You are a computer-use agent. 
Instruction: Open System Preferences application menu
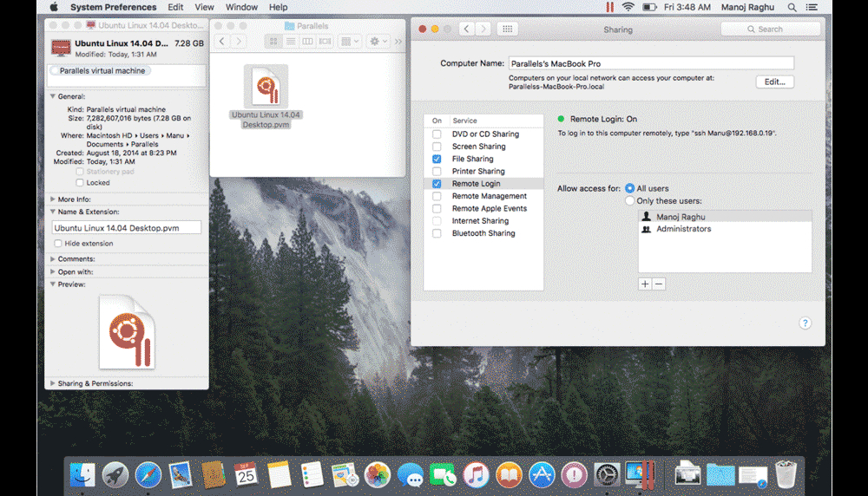coord(114,7)
